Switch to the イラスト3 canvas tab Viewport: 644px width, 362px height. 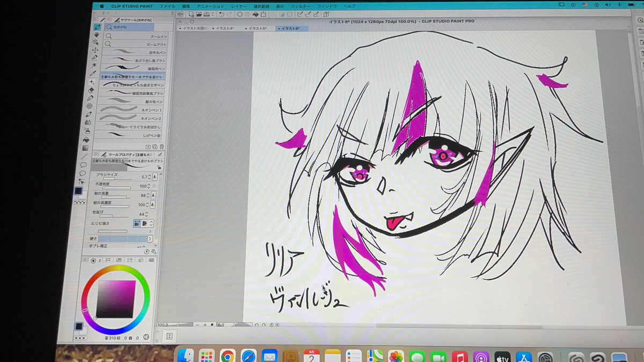[x=194, y=28]
